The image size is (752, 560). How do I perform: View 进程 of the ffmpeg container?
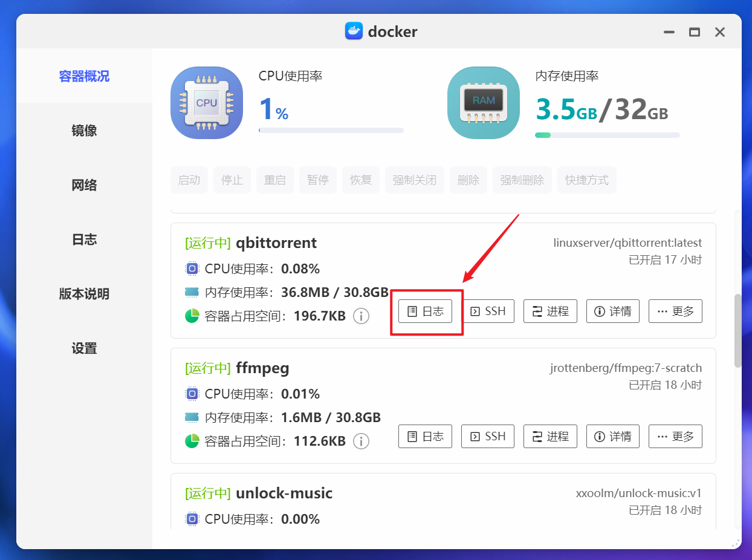click(550, 436)
